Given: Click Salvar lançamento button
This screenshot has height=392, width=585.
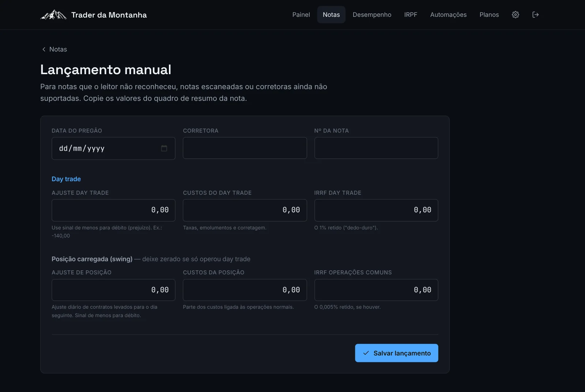Looking at the screenshot, I should (x=397, y=353).
